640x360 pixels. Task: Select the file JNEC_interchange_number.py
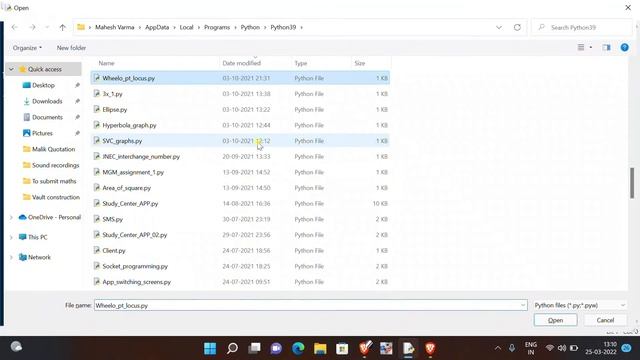240,156
